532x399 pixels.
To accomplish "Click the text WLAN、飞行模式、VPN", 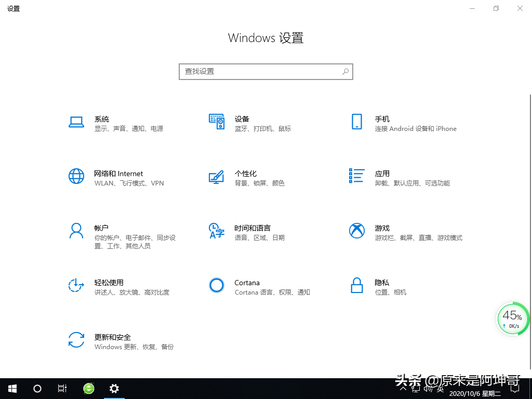I will point(129,183).
